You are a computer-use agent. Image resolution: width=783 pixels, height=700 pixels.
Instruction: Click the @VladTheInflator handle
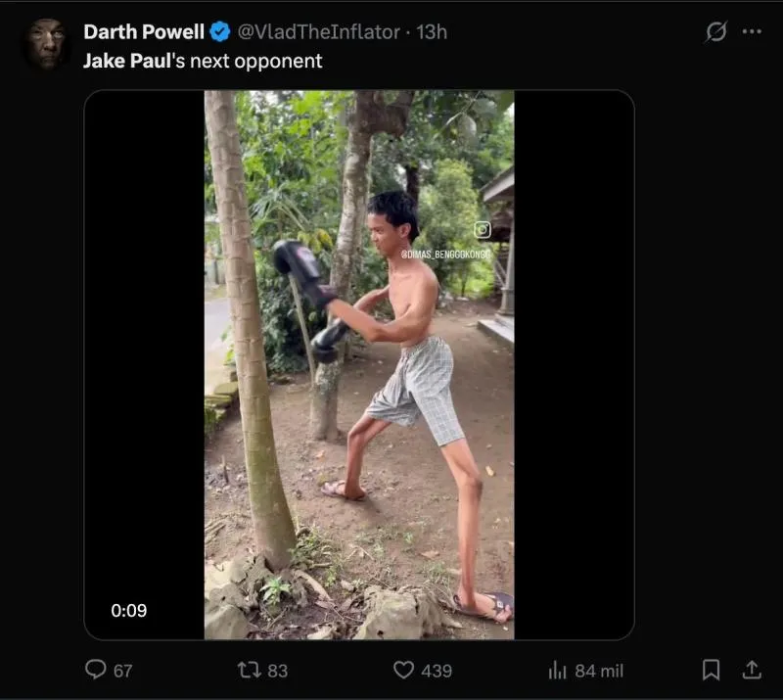[x=319, y=31]
